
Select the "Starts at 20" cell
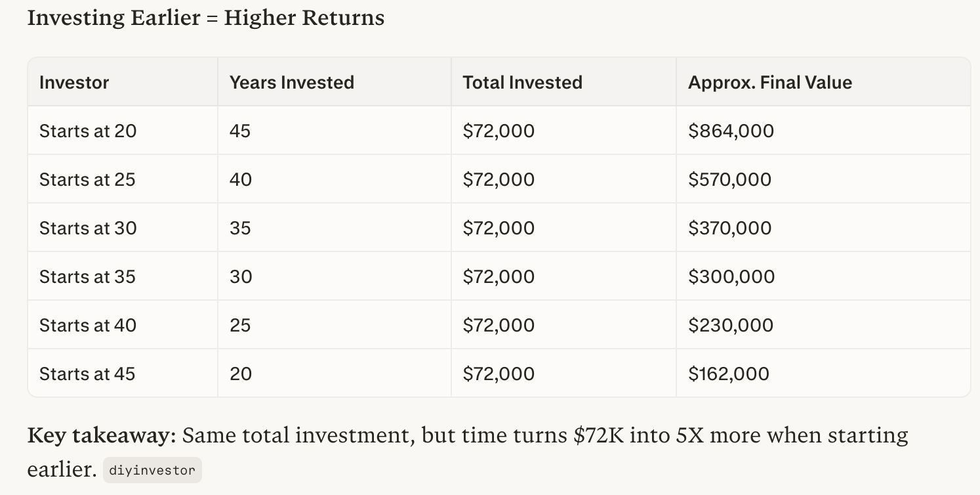click(88, 131)
